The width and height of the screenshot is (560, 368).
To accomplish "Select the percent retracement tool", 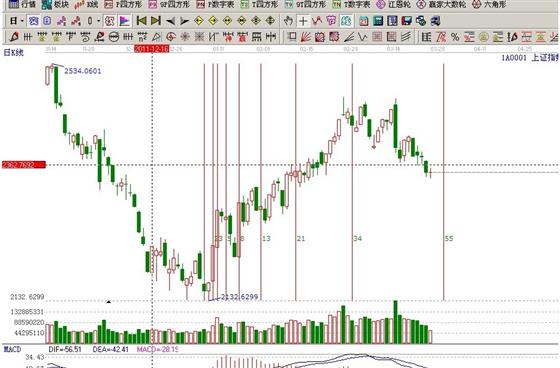I will click(x=455, y=36).
